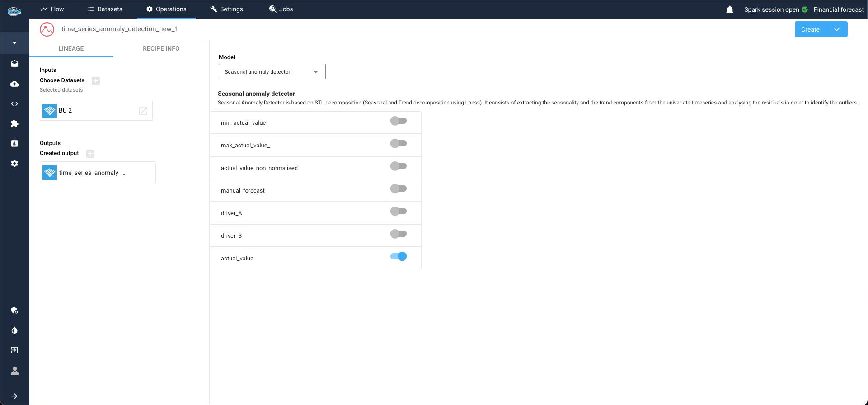Open the code editor sidebar icon
This screenshot has height=405, width=868.
14,104
